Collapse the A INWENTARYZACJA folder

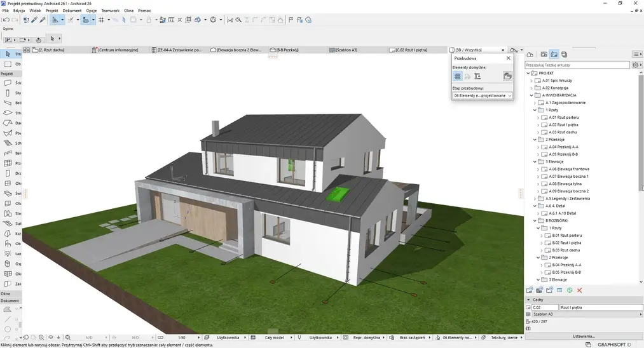click(x=531, y=95)
